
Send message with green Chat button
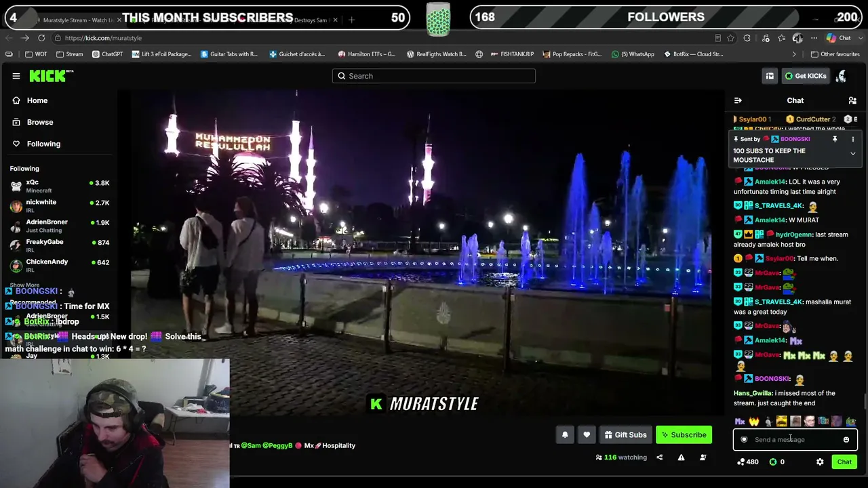[x=844, y=462]
